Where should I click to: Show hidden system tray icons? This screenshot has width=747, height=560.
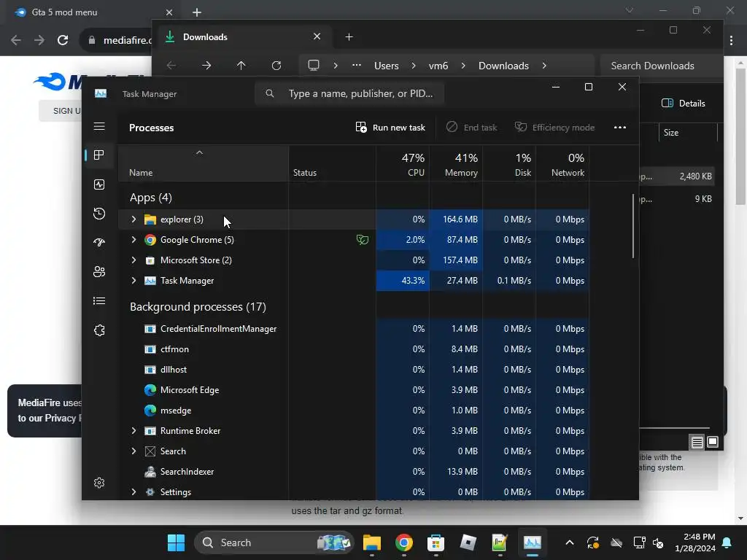(x=569, y=542)
